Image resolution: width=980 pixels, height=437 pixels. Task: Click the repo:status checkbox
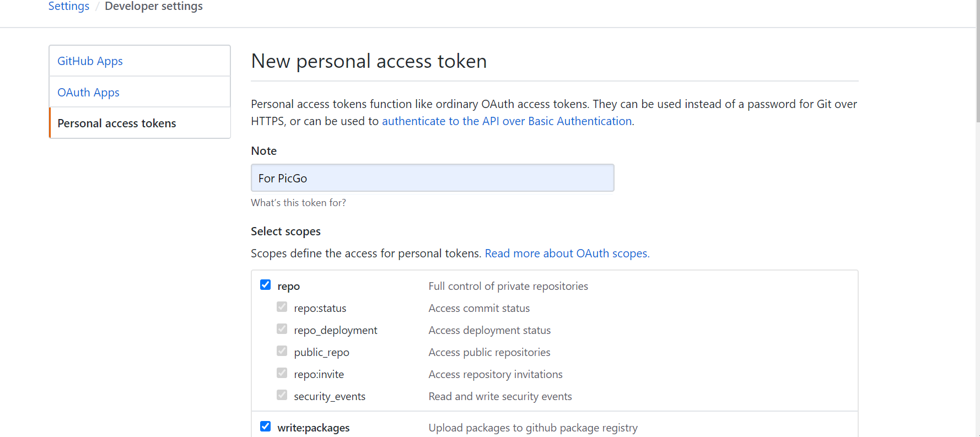coord(282,307)
